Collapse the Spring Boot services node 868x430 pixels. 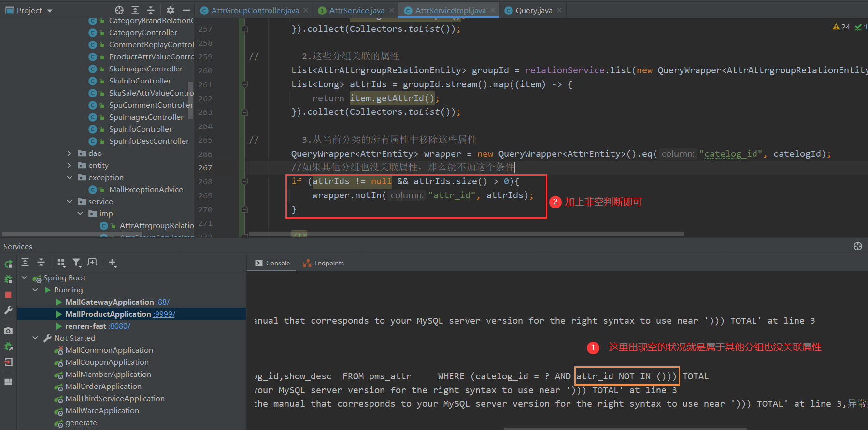[x=24, y=277]
